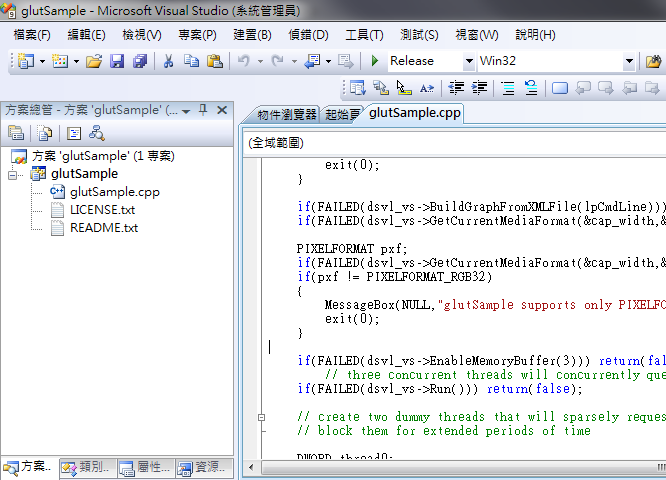Click the Copy icon in the toolbar
Screen dimensions: 666x480
[192, 61]
